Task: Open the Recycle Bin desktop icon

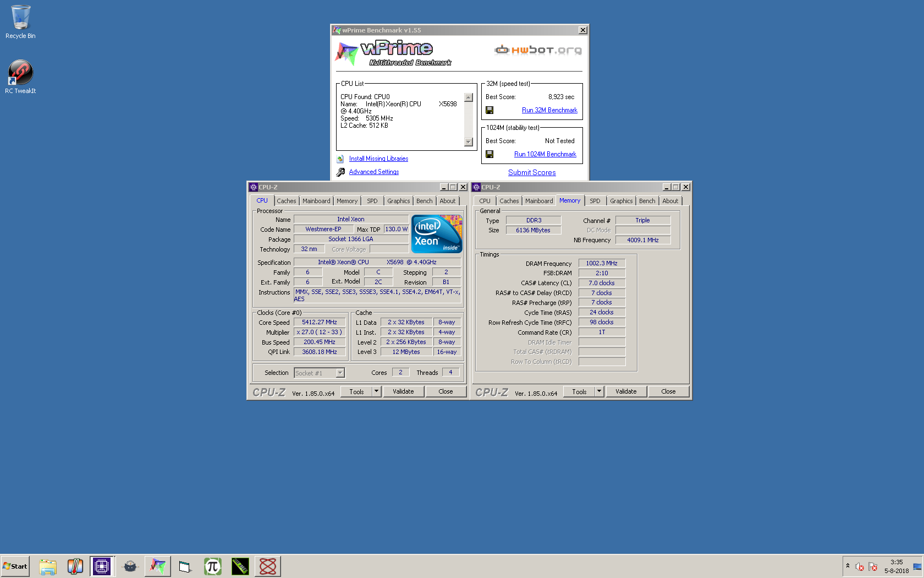Action: 20,22
